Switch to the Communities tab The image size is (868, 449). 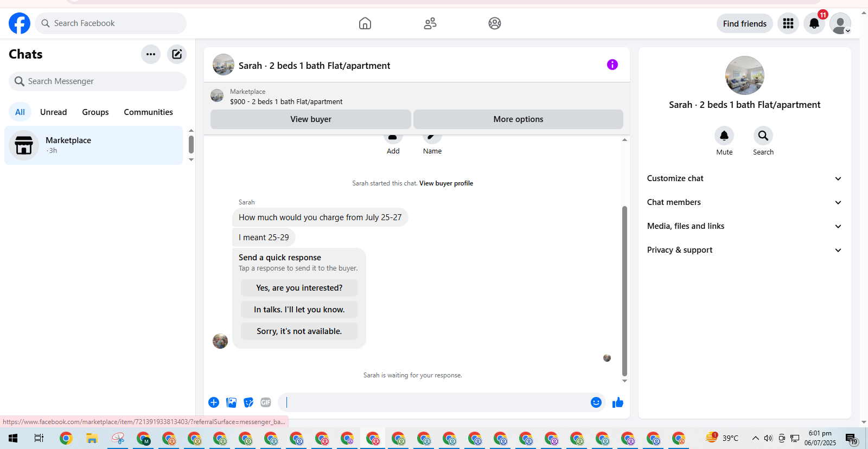click(149, 112)
